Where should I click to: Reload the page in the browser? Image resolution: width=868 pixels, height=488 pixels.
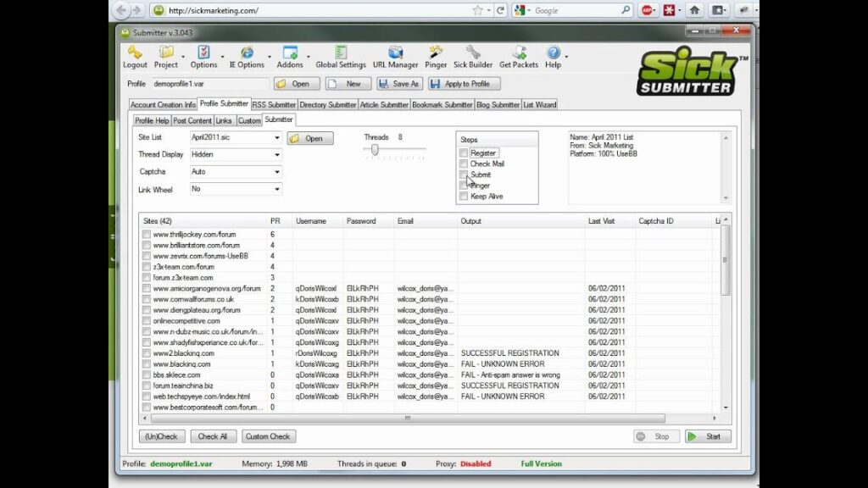point(500,10)
